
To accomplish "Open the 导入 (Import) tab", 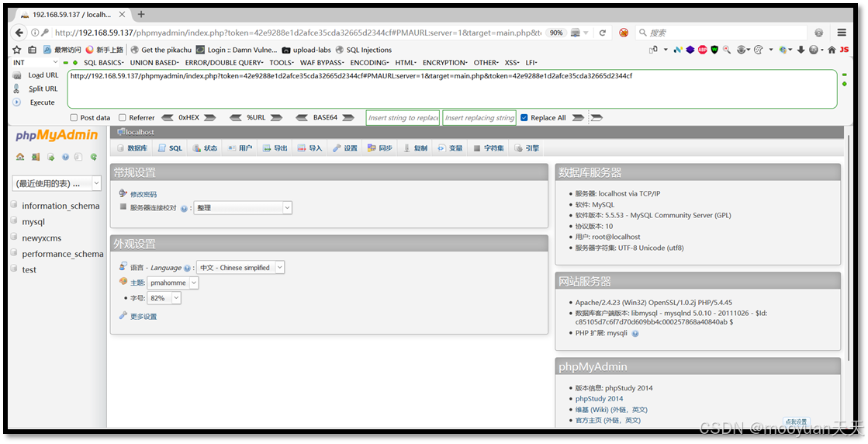I will 310,147.
